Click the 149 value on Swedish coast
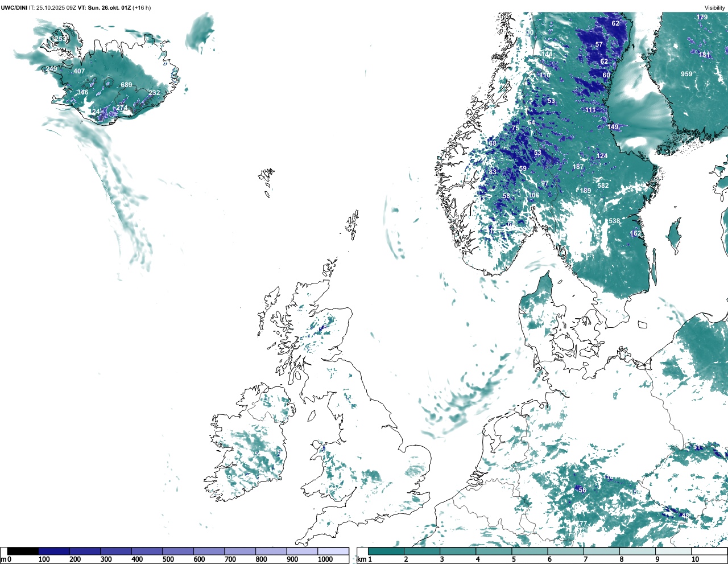 click(x=613, y=127)
